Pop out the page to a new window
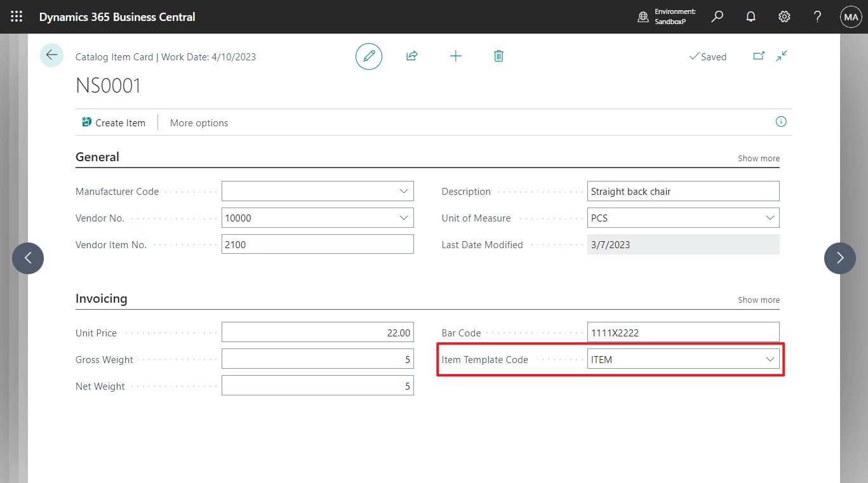This screenshot has width=868, height=483. coord(758,56)
